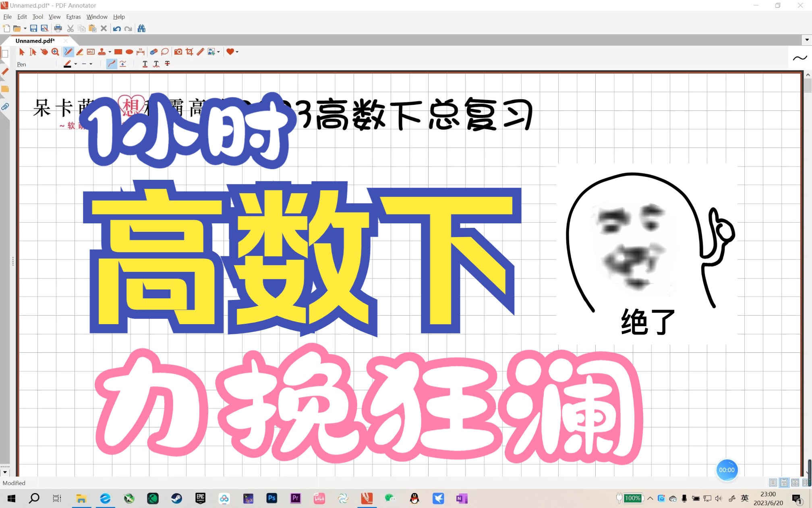Select the Lasso tool
Image resolution: width=812 pixels, height=508 pixels.
[165, 52]
